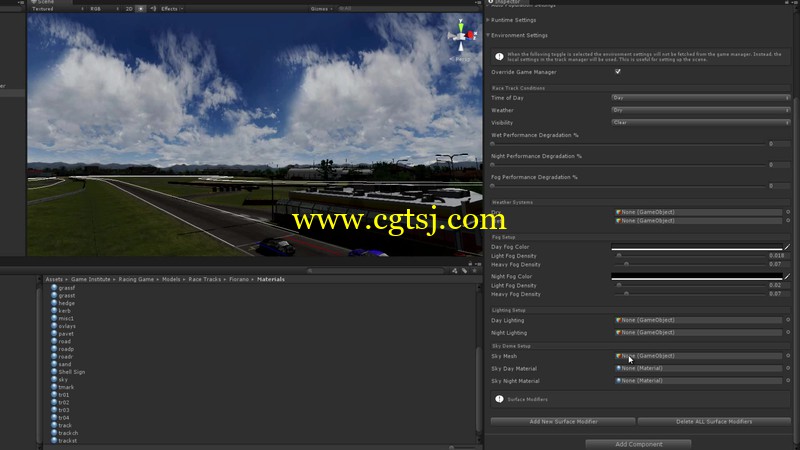Image resolution: width=800 pixels, height=450 pixels.
Task: Adjust Wet Performance Degradation slider
Action: (628, 144)
